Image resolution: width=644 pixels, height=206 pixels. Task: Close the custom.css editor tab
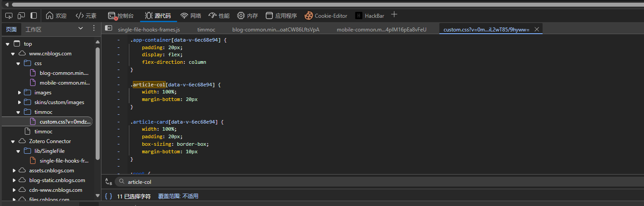pyautogui.click(x=537, y=29)
